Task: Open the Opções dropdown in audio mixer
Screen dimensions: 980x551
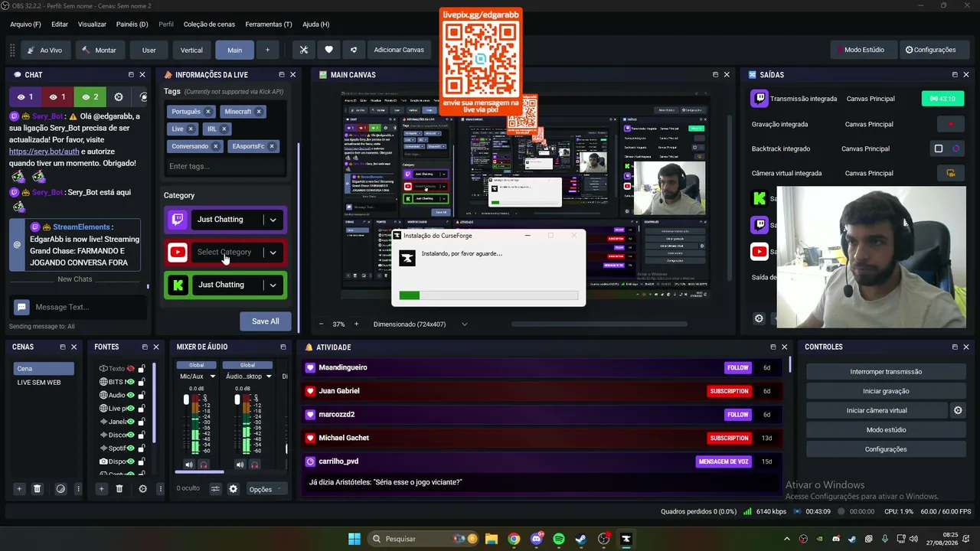Action: [x=265, y=489]
